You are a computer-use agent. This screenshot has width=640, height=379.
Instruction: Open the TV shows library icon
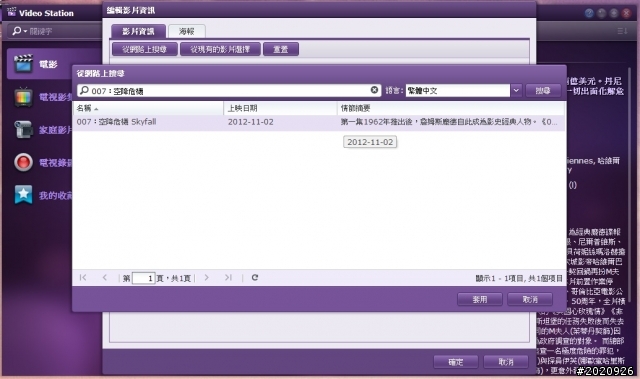pyautogui.click(x=23, y=97)
